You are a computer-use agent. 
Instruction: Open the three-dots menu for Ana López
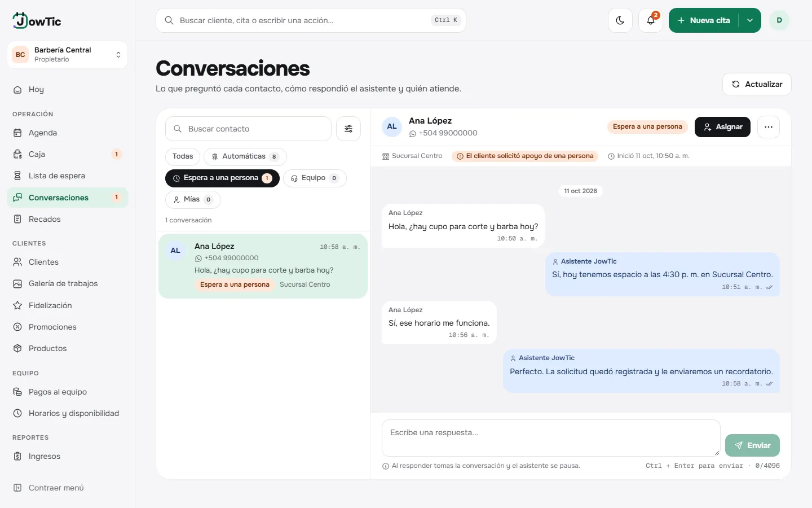769,127
